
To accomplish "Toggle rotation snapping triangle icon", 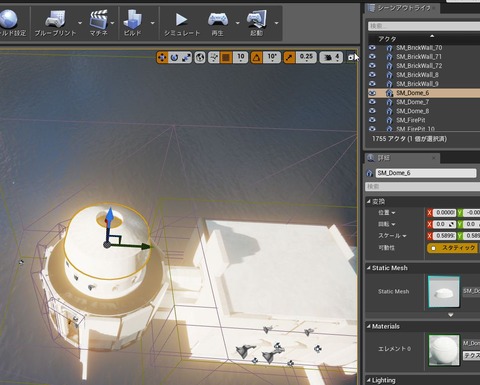I will pyautogui.click(x=256, y=58).
